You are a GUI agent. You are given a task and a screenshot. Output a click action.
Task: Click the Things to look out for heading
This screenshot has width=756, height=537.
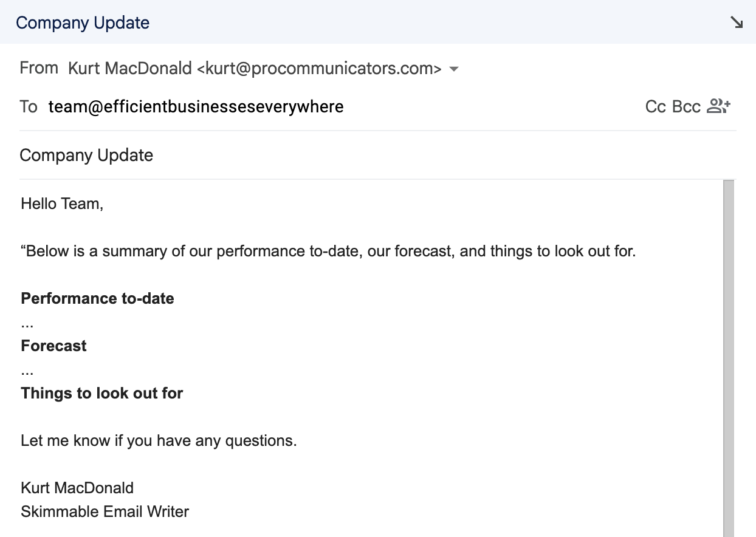coord(101,393)
